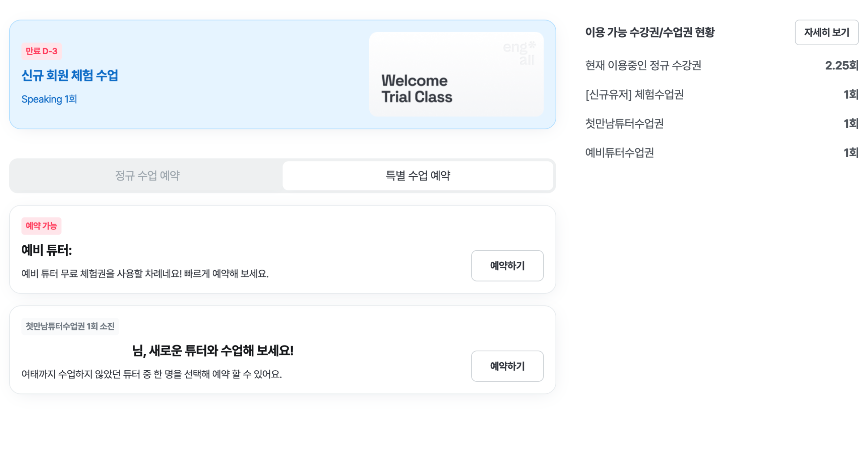The width and height of the screenshot is (868, 469).
Task: Click the 예약 가능 badge
Action: click(x=41, y=226)
